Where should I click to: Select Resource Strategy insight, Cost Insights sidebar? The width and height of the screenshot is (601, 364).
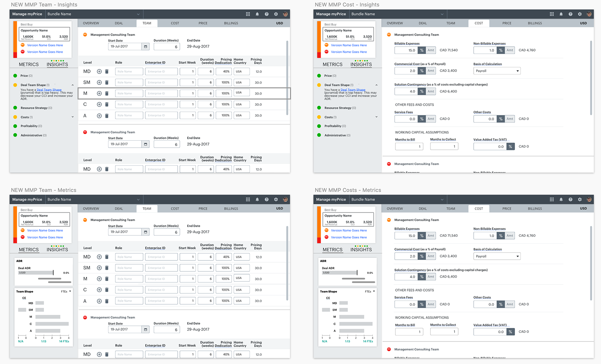[x=340, y=108]
